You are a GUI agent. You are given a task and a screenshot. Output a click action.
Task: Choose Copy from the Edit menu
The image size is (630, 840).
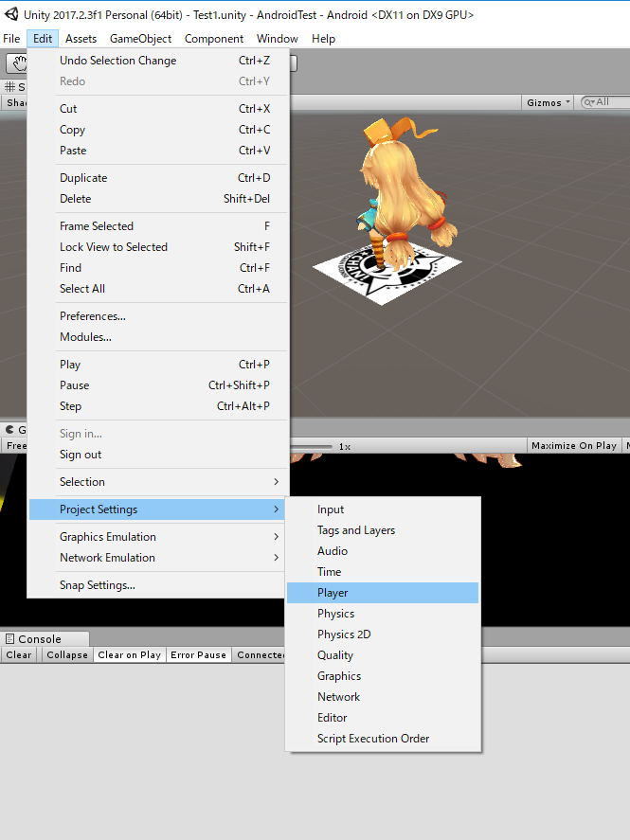tap(158, 130)
